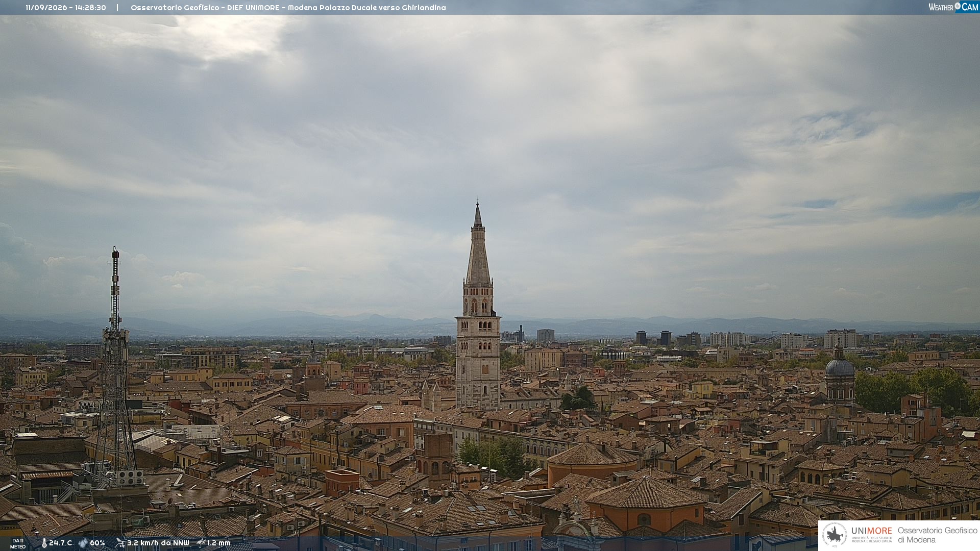Click the wind anemometer icon
Viewport: 980px width, 551px height.
[x=120, y=543]
